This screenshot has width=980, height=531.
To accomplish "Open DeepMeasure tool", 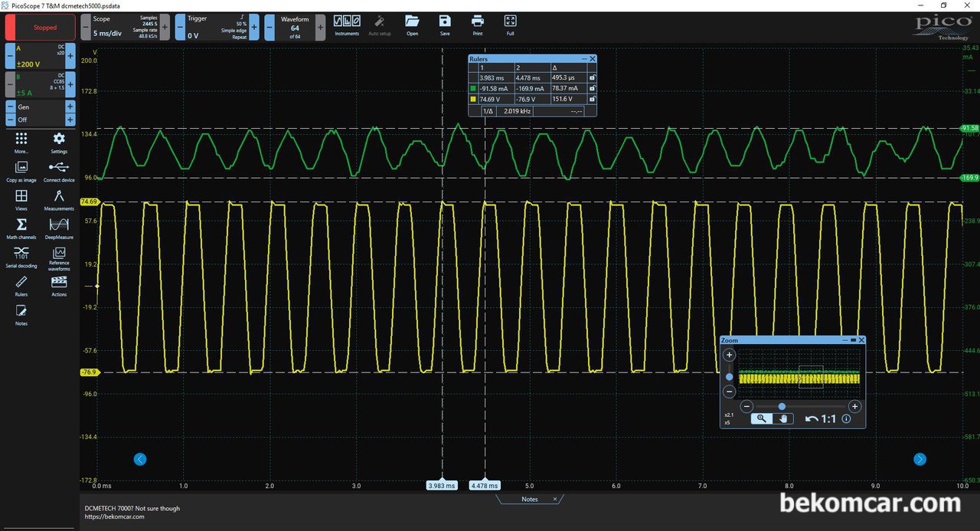I will [x=59, y=228].
